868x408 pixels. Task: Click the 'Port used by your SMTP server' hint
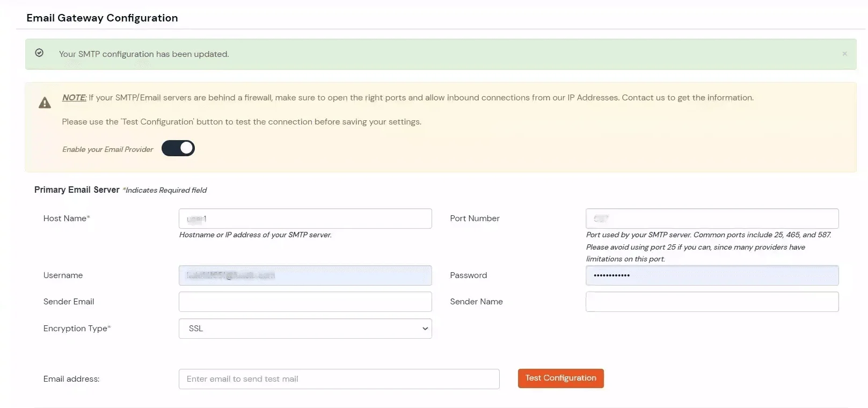point(709,247)
